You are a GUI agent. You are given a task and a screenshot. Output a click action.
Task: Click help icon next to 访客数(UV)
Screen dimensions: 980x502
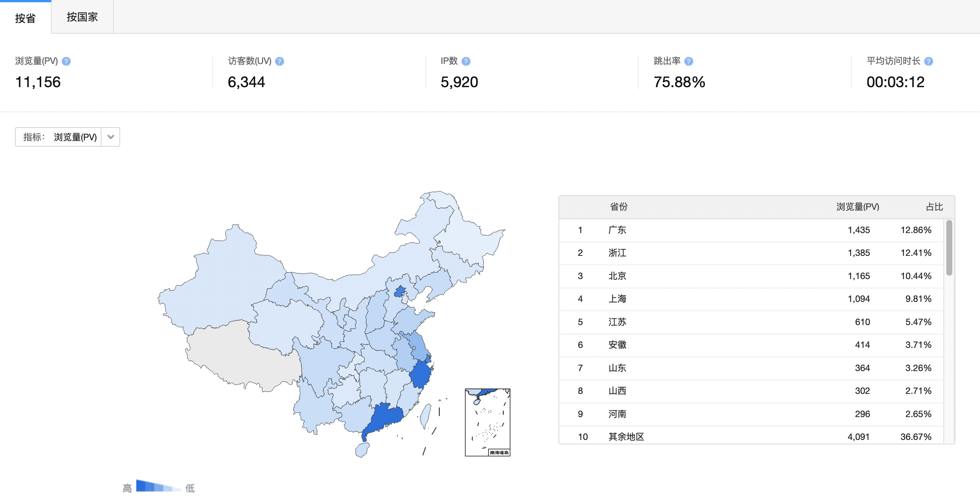(x=280, y=61)
